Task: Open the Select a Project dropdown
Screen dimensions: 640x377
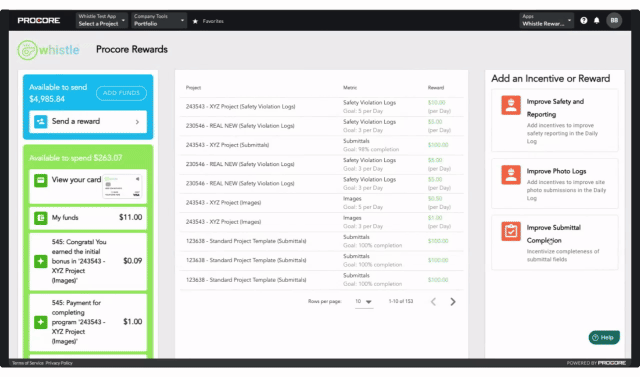Action: pyautogui.click(x=101, y=20)
